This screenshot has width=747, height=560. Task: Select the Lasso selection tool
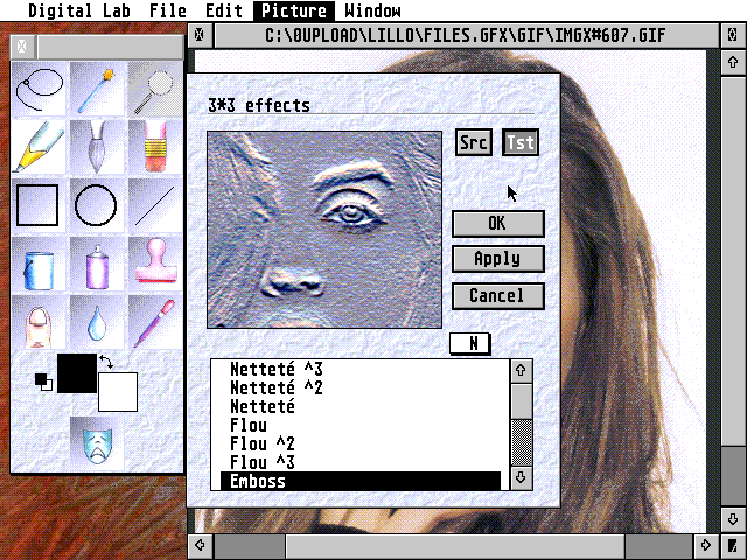pos(38,87)
